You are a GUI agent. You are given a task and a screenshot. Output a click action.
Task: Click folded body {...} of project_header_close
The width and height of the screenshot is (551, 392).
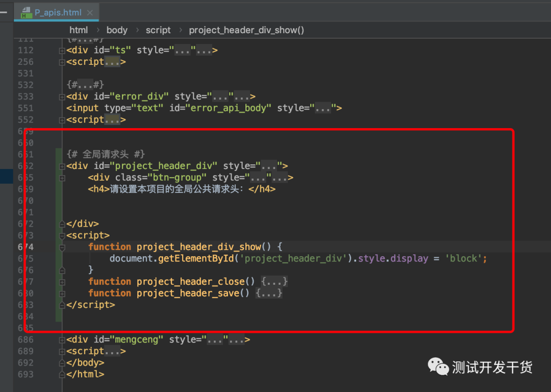[x=274, y=282]
